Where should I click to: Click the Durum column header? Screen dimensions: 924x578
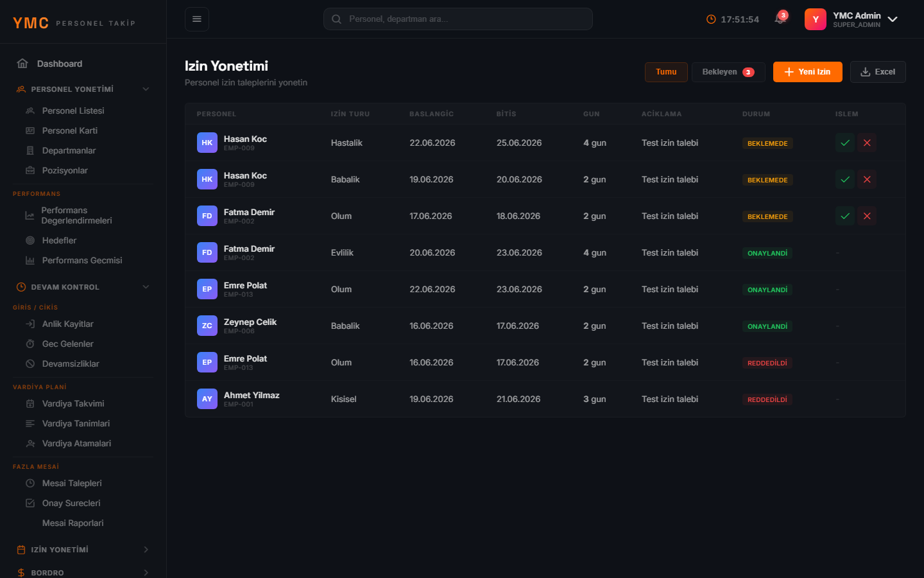point(756,114)
